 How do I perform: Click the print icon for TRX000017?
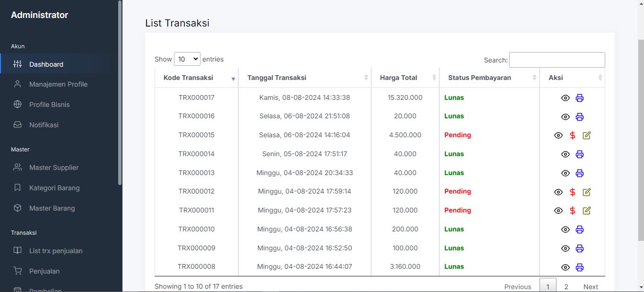(x=580, y=98)
